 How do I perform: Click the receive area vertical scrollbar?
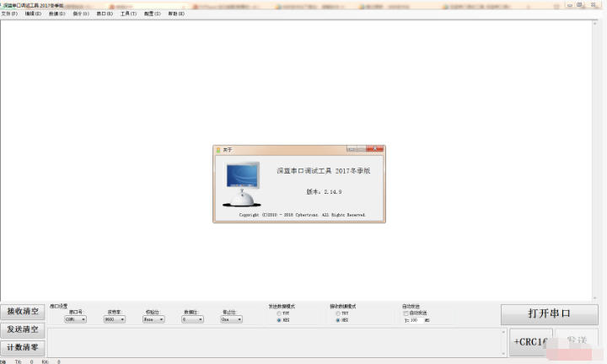pos(595,161)
